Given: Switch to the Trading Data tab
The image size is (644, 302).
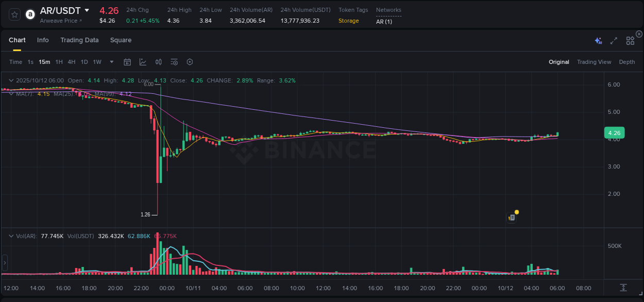Looking at the screenshot, I should [79, 40].
